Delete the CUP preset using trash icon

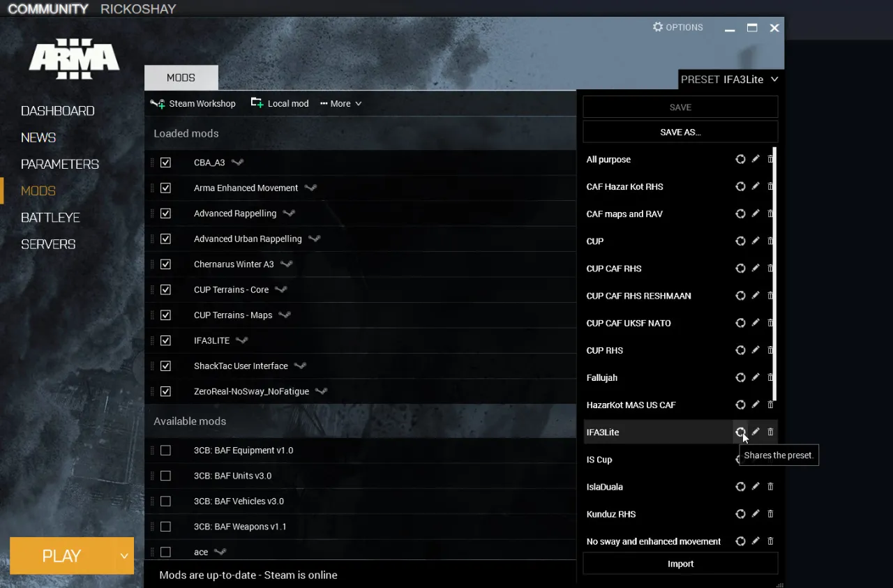click(x=770, y=241)
